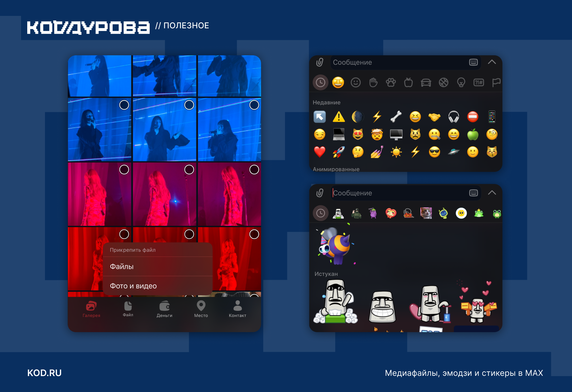This screenshot has height=392, width=572.
Task: Send the crying Moai statue sticker
Action: click(335, 301)
